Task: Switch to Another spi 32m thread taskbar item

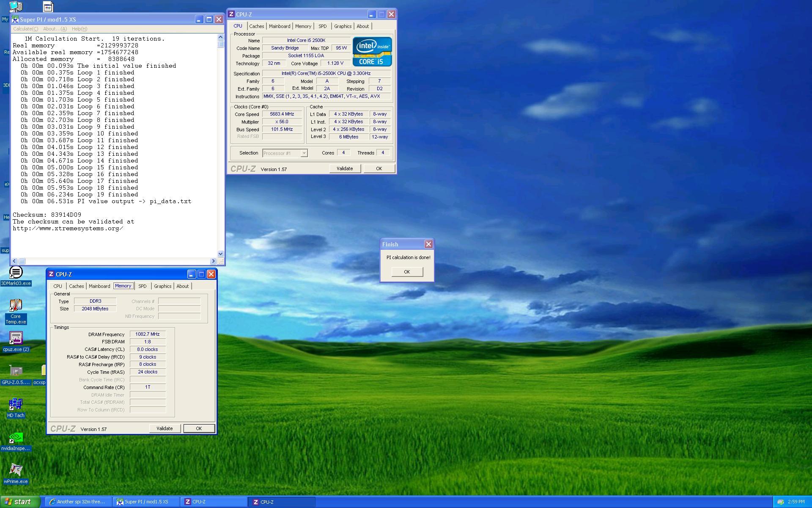Action: (x=78, y=502)
